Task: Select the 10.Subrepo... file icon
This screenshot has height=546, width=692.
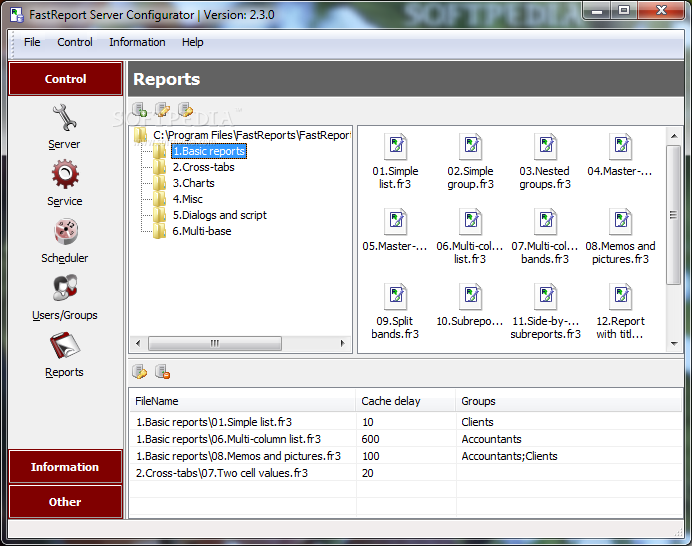Action: (x=470, y=296)
